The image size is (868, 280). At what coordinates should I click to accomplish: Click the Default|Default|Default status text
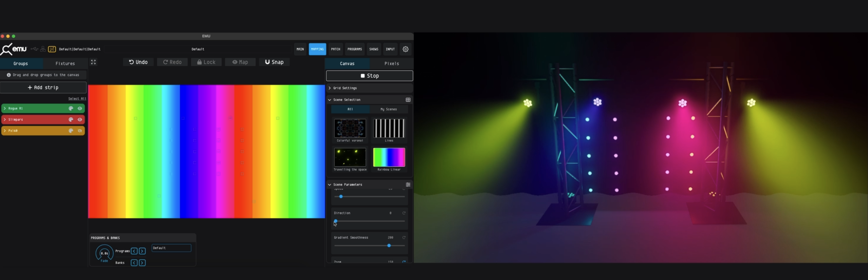pyautogui.click(x=80, y=49)
